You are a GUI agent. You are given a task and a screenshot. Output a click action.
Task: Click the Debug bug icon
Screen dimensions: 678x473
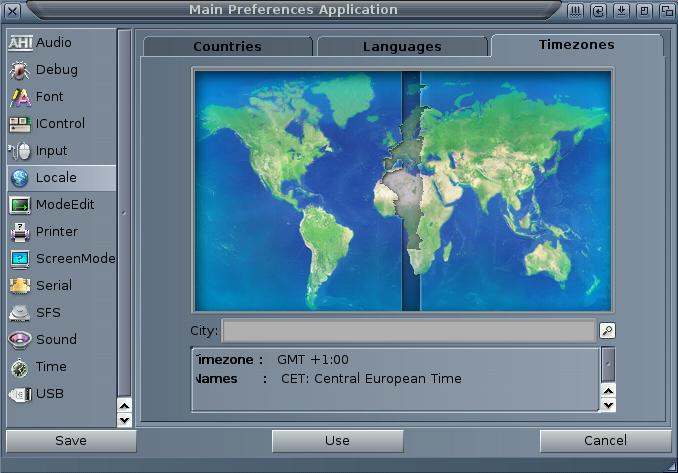click(20, 70)
